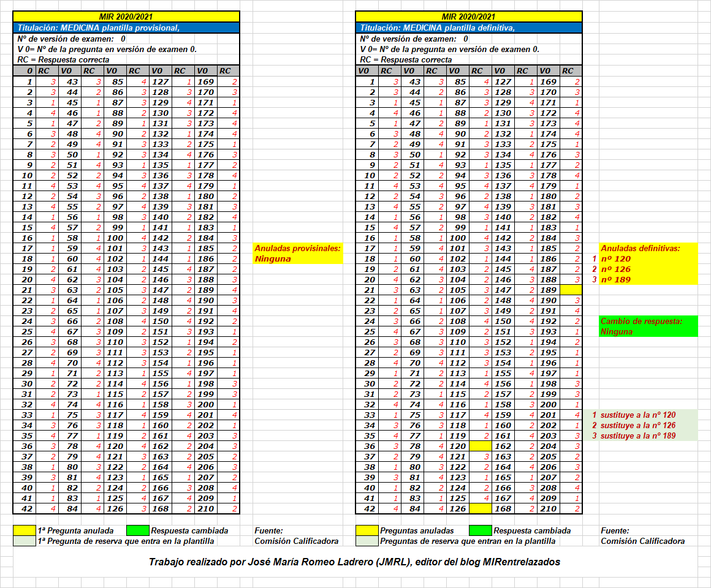The height and width of the screenshot is (588, 711).
Task: Click question 85 cell in provisional table
Action: (115, 81)
